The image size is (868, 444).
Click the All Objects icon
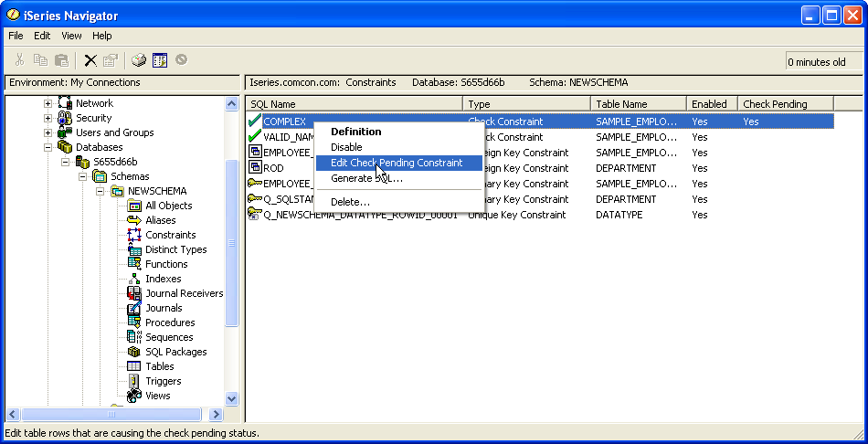134,206
